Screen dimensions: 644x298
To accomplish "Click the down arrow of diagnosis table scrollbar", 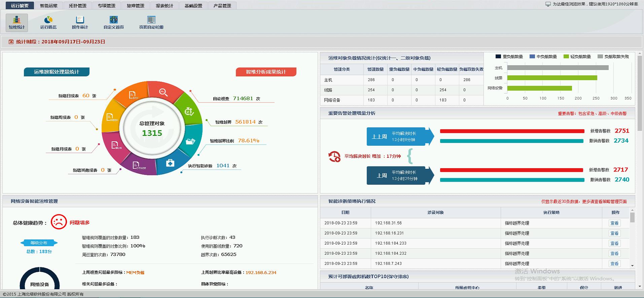I will click(632, 266).
